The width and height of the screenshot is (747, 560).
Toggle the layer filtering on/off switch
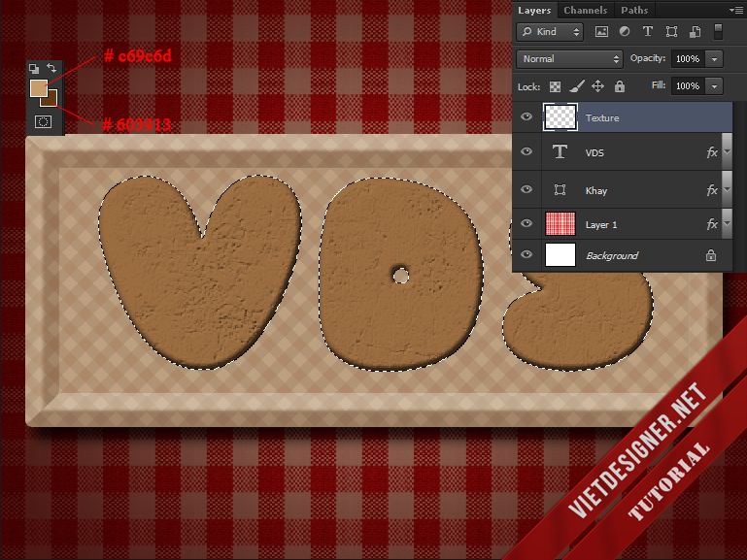(718, 32)
